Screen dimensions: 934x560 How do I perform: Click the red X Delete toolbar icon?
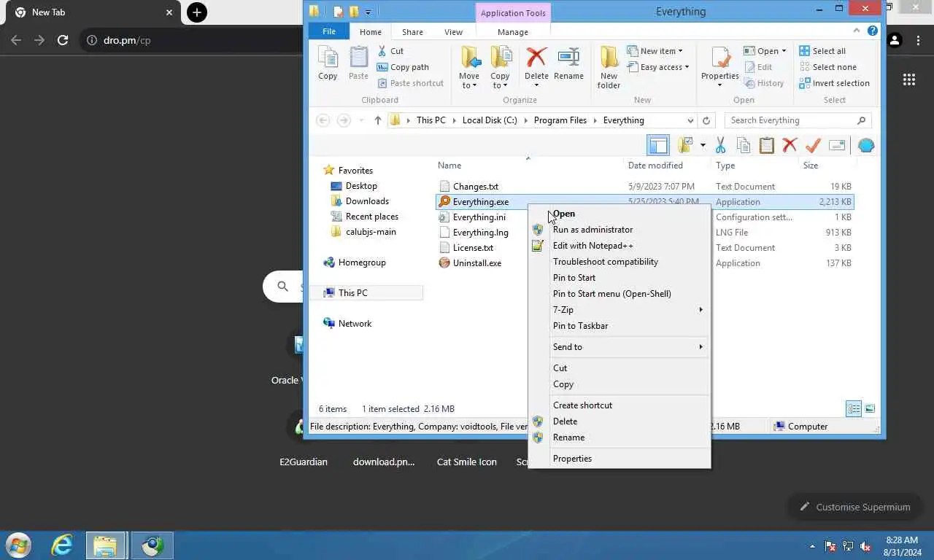[790, 145]
